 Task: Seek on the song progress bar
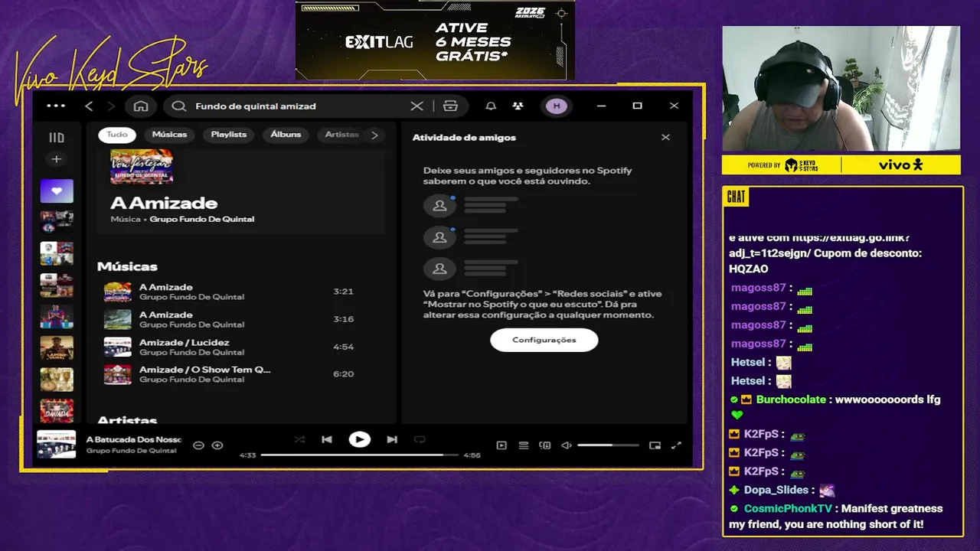(359, 455)
